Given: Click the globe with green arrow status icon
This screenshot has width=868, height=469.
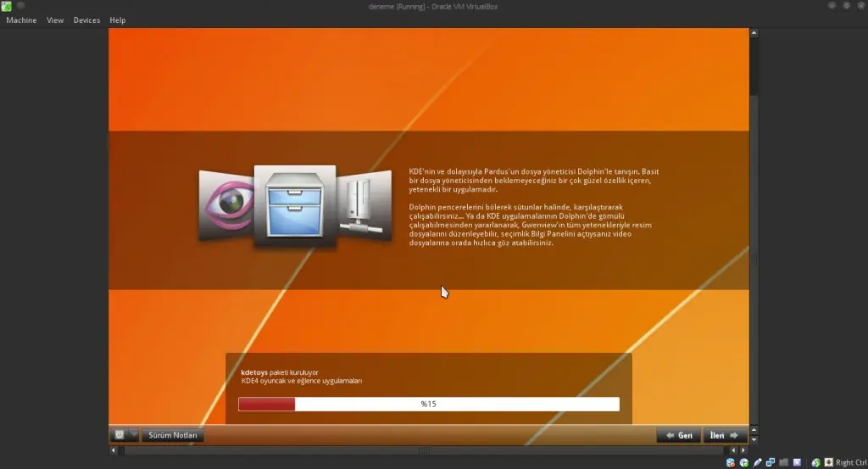Looking at the screenshot, I should coord(815,462).
